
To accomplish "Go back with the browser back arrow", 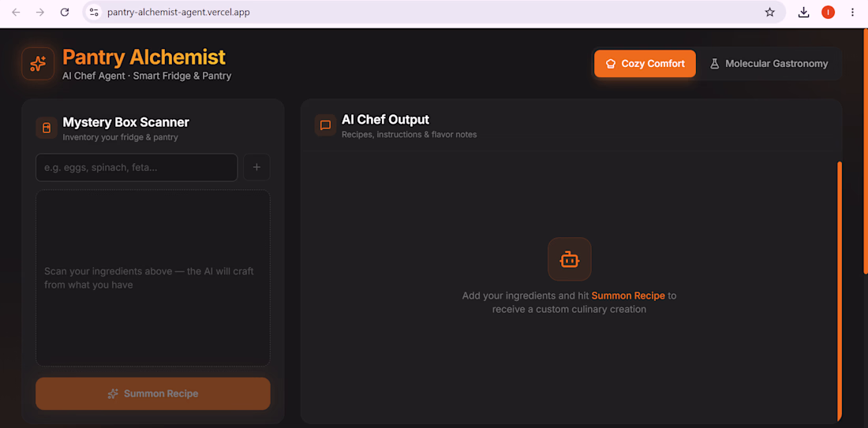I will click(16, 12).
